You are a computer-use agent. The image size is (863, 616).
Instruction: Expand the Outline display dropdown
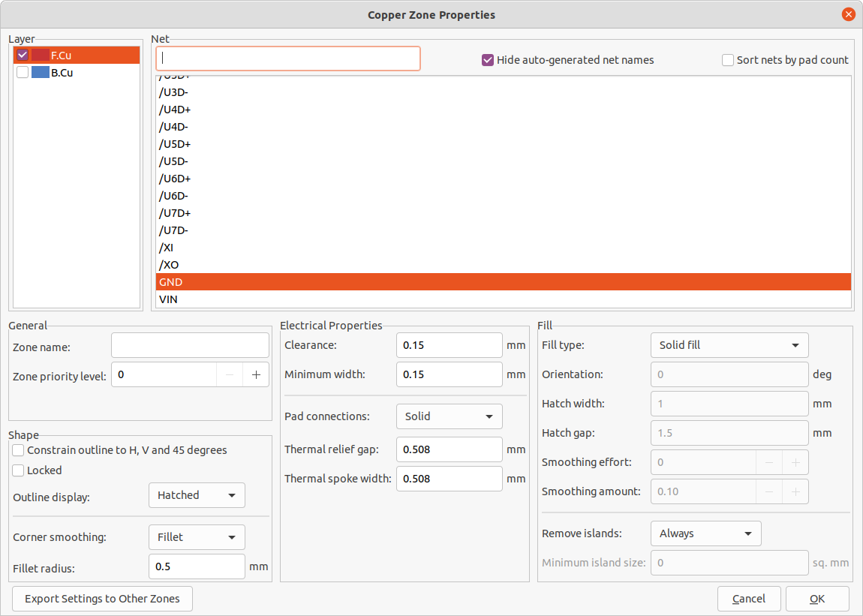point(197,495)
